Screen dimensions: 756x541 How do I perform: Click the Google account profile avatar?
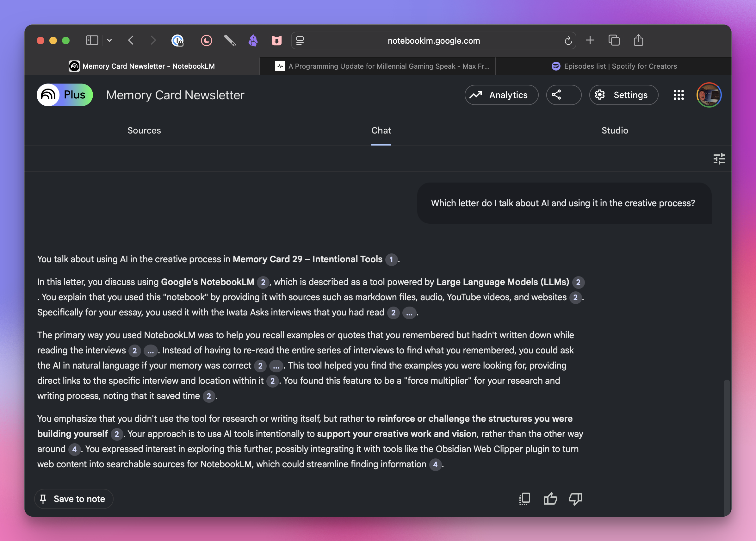tap(709, 95)
